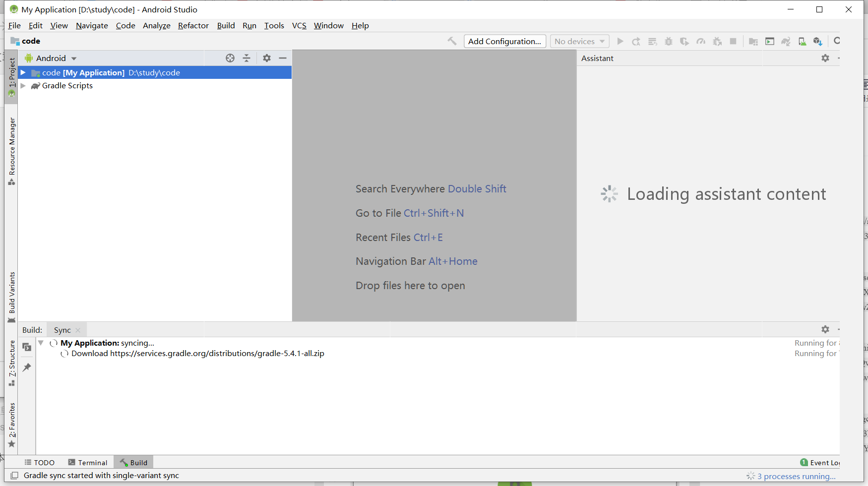This screenshot has height=486, width=868.
Task: Click the Select Opened File target icon
Action: [230, 58]
